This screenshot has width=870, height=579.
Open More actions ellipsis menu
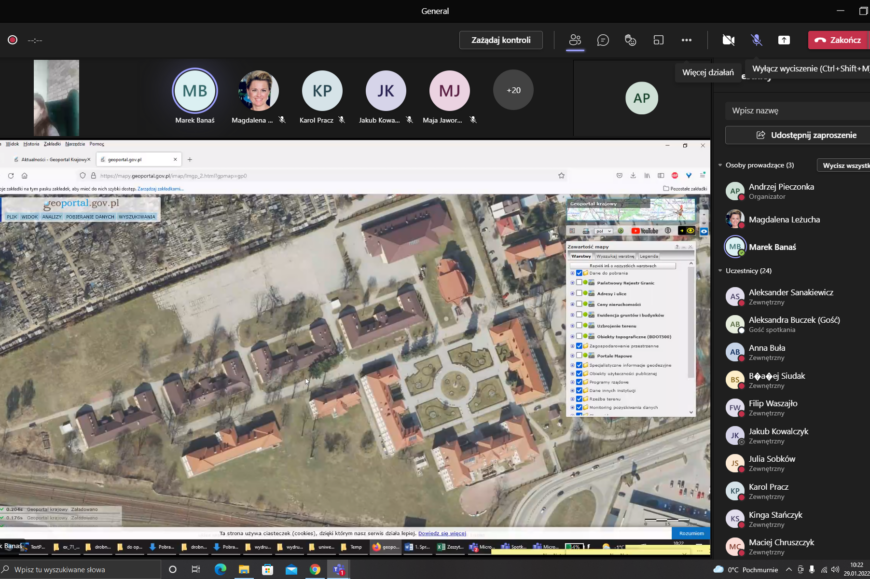[686, 40]
